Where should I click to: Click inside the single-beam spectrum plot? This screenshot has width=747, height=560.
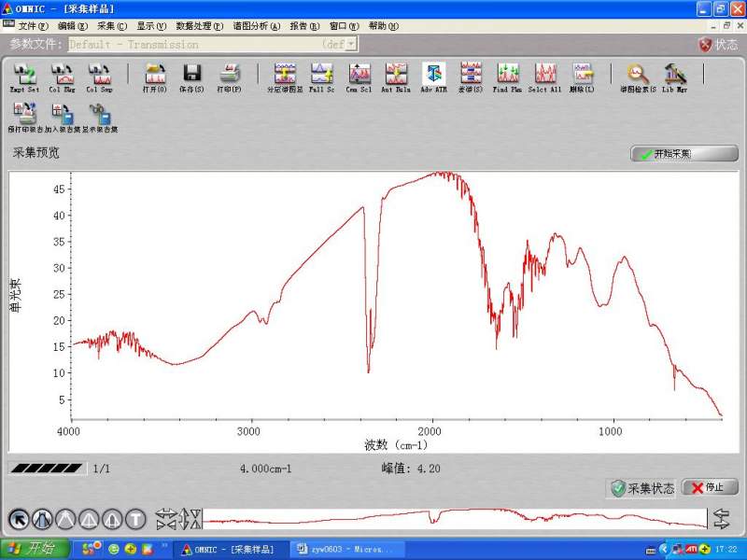point(396,295)
